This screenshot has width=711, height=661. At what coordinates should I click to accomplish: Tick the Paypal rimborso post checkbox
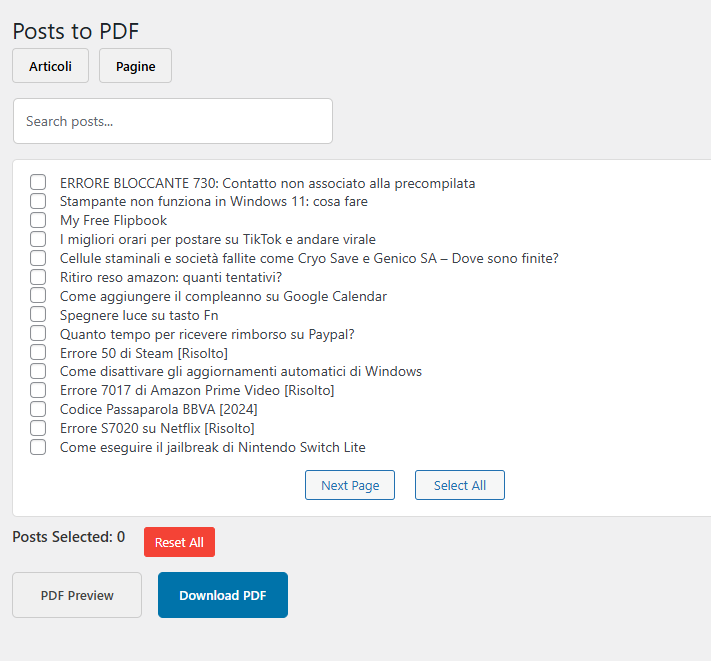pyautogui.click(x=38, y=334)
